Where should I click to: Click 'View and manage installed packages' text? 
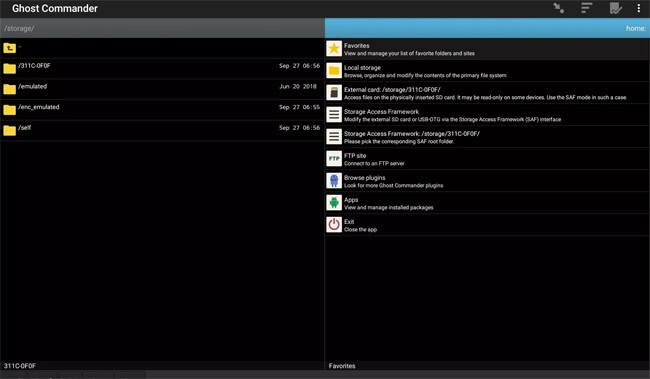(388, 207)
